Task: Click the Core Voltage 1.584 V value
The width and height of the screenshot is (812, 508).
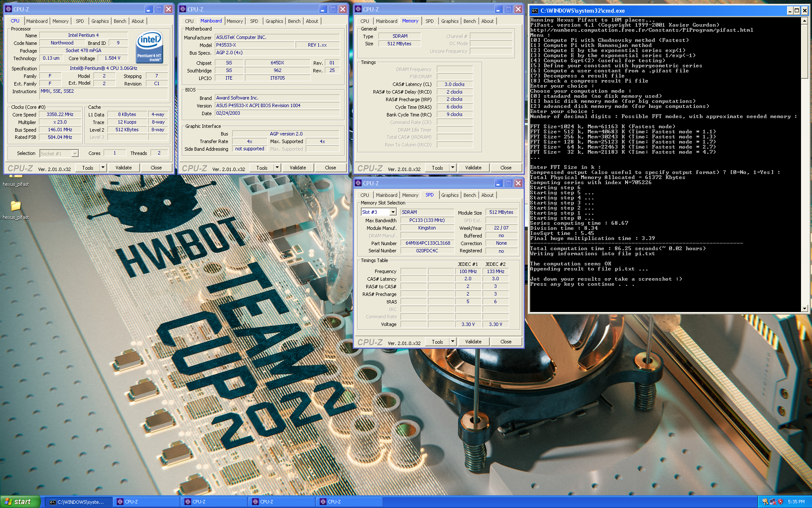Action: (x=112, y=58)
